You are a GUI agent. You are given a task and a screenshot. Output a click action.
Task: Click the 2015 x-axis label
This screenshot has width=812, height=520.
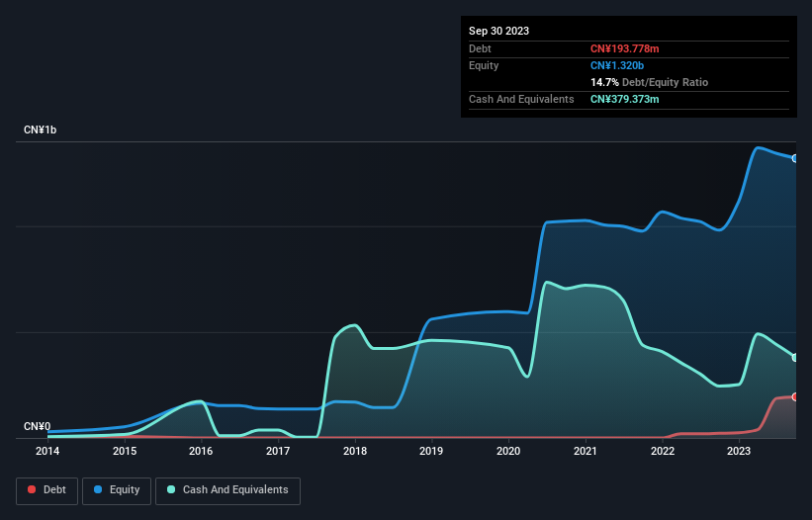125,451
